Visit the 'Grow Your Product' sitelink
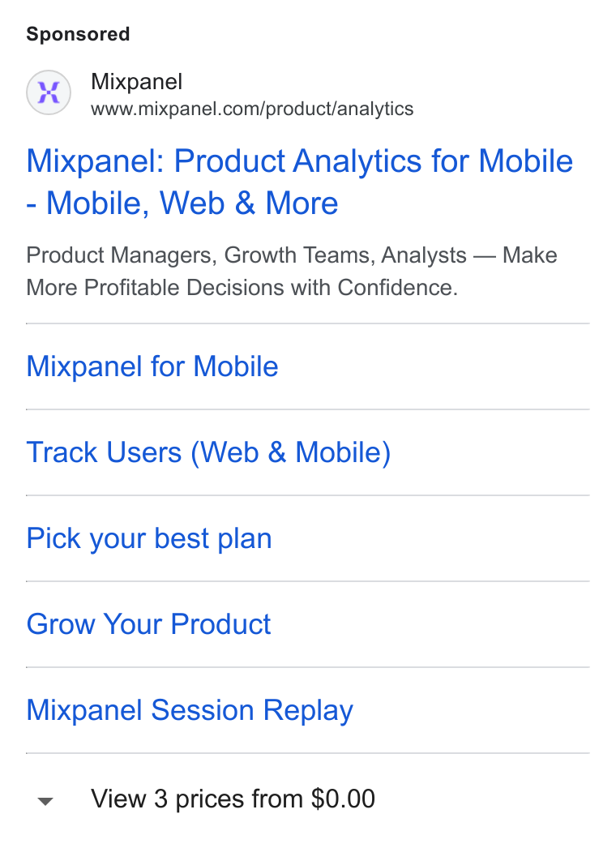This screenshot has height=848, width=616. pyautogui.click(x=148, y=624)
